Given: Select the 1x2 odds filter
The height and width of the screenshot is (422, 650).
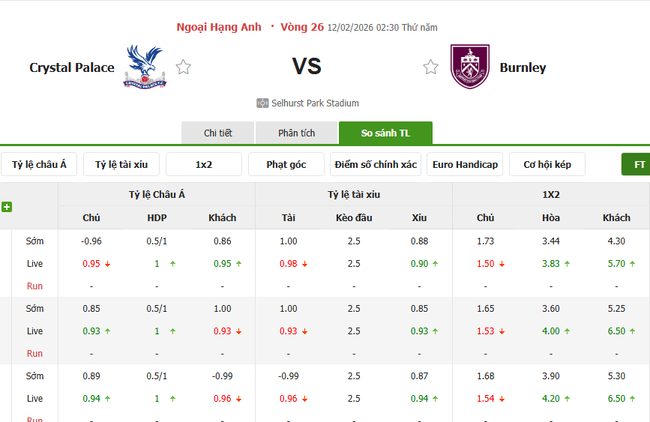Looking at the screenshot, I should click(x=204, y=164).
